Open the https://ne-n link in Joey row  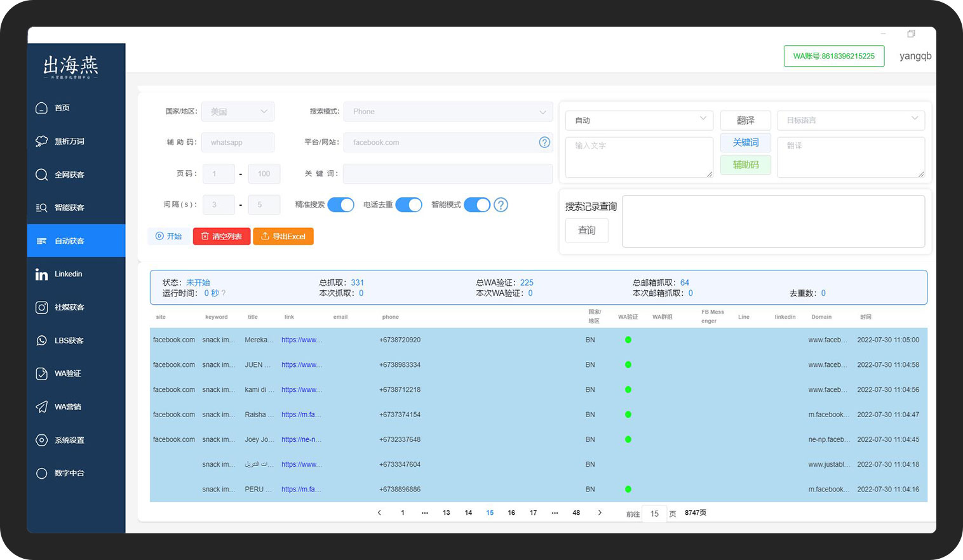302,439
